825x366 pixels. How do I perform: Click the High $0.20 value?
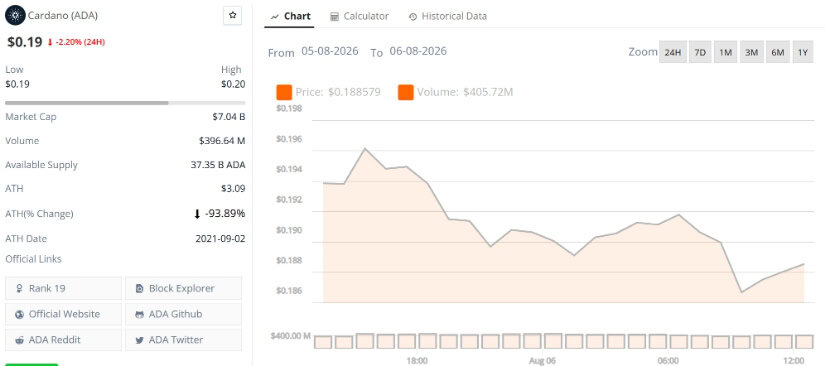(x=234, y=84)
